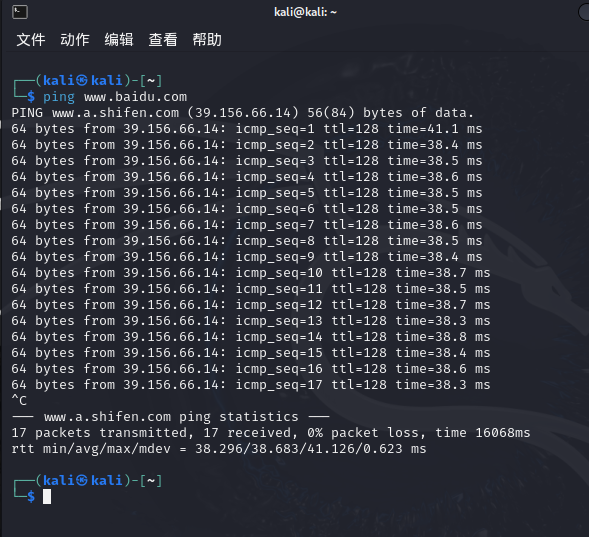Viewport: 589px width, 537px height.
Task: Click the cursor block at the bottom prompt
Action: (47, 496)
